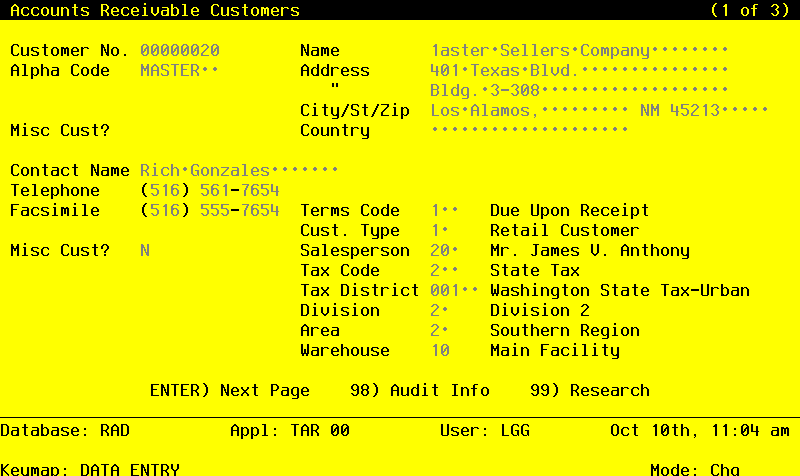Choose ENTER) Next Page option
Viewport: 800px width, 476px height.
pos(230,390)
